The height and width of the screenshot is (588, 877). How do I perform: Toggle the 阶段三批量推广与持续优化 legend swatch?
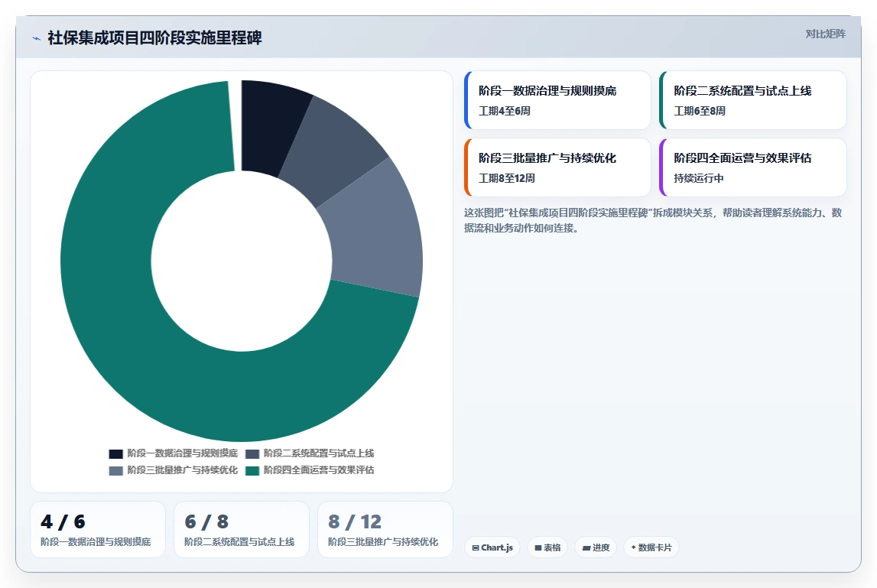(115, 470)
